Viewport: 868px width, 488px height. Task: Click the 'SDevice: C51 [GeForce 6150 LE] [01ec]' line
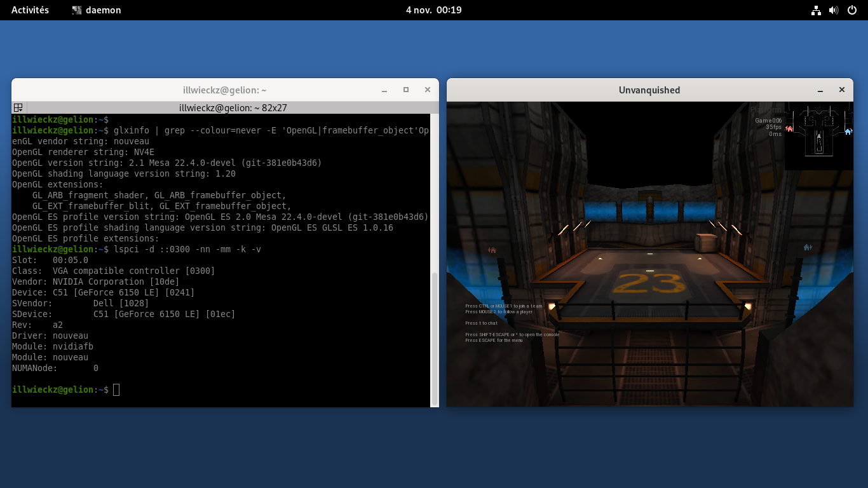(x=124, y=314)
